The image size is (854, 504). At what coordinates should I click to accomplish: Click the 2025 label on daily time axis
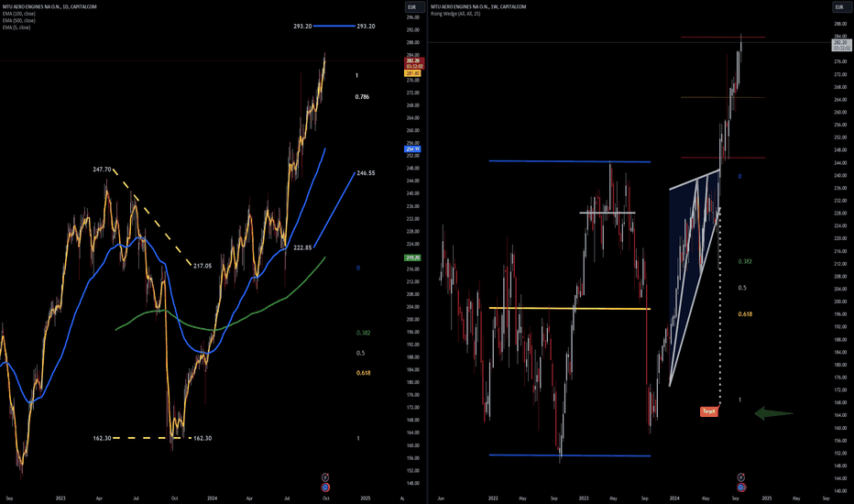(366, 498)
